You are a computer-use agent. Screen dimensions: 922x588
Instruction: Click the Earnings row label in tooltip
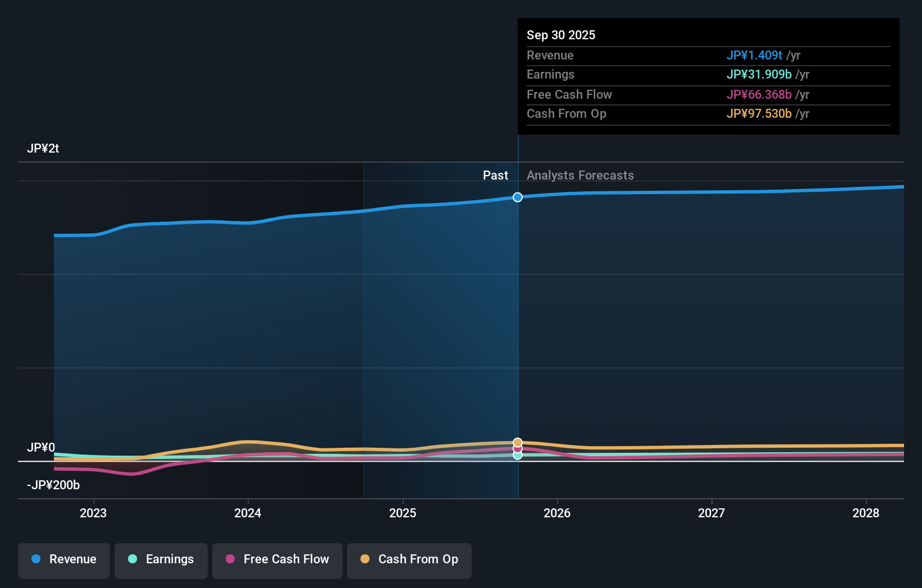pyautogui.click(x=550, y=74)
